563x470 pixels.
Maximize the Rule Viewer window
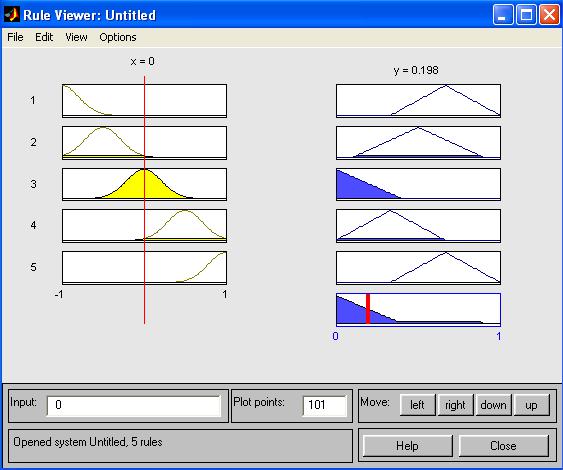coord(526,15)
